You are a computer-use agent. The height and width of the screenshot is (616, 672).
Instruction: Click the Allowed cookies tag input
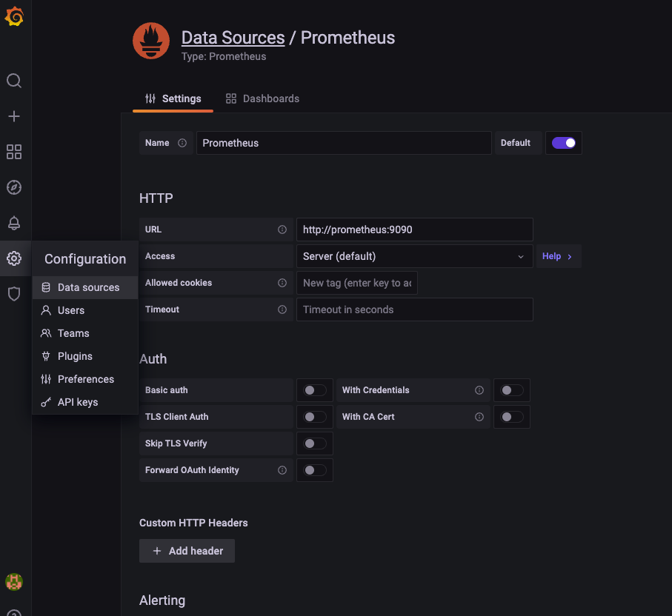356,283
